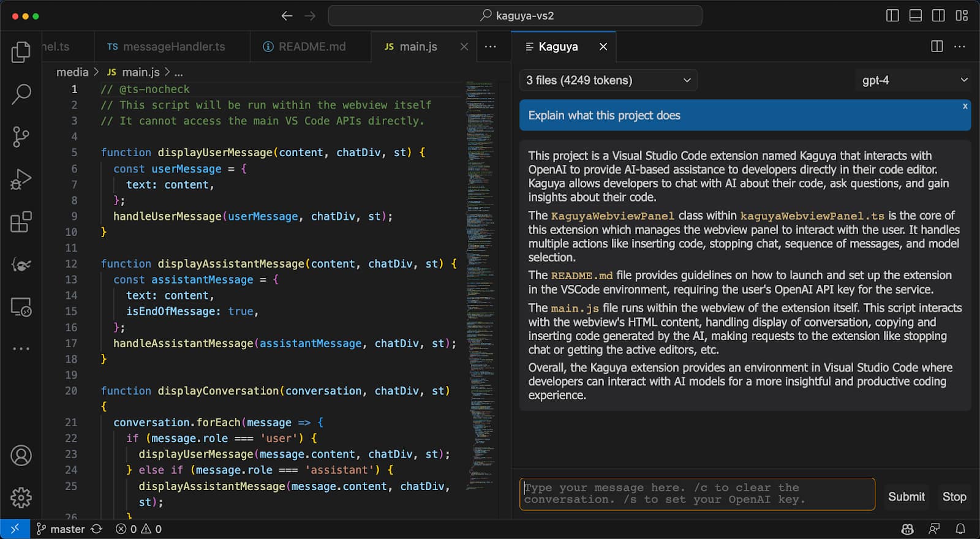Open remote window indicator in status bar
The width and height of the screenshot is (980, 539).
click(15, 529)
